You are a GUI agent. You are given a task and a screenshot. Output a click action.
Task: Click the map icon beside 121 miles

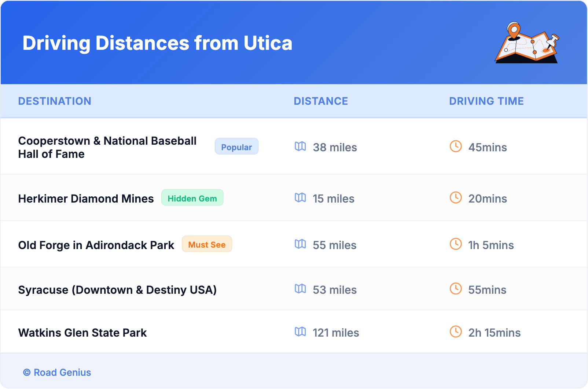tap(300, 332)
